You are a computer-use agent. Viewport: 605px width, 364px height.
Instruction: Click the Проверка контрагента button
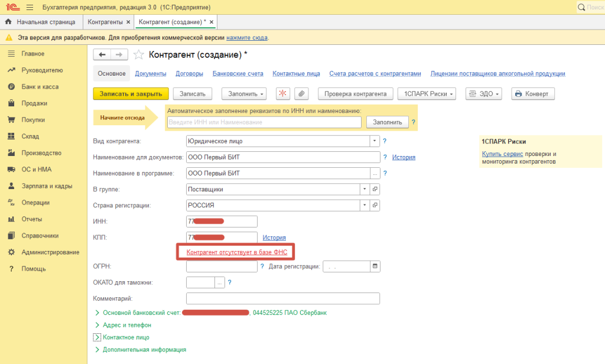355,94
